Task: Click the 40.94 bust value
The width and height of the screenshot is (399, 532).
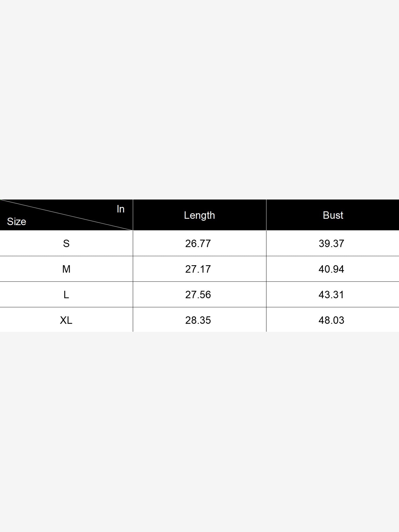Action: tap(331, 269)
